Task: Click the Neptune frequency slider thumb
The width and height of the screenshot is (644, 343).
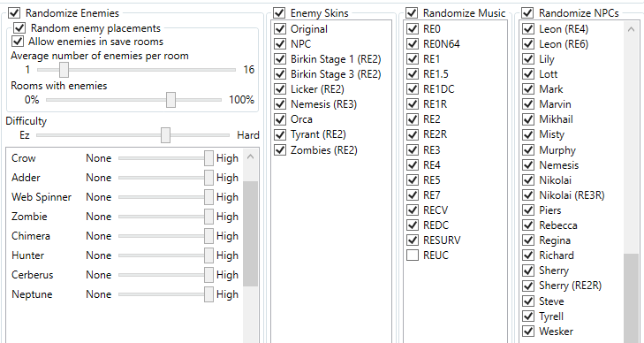Action: click(208, 294)
